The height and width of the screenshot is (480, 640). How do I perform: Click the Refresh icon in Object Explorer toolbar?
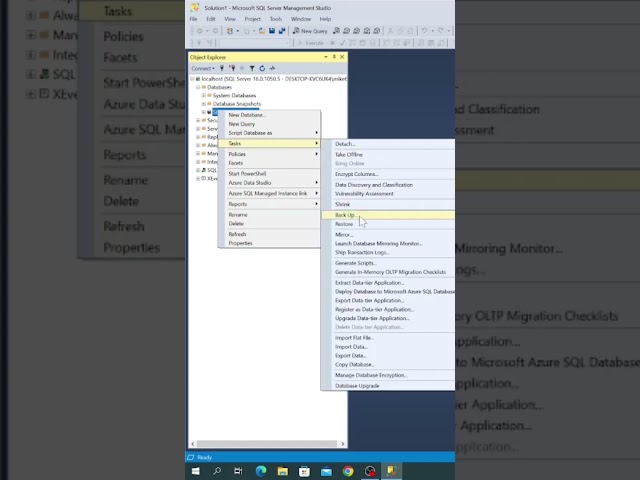click(x=262, y=68)
